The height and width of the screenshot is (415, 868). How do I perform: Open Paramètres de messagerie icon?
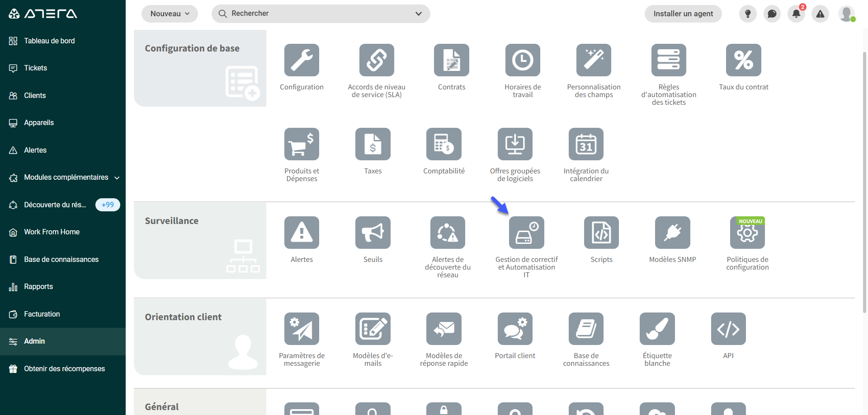click(302, 329)
